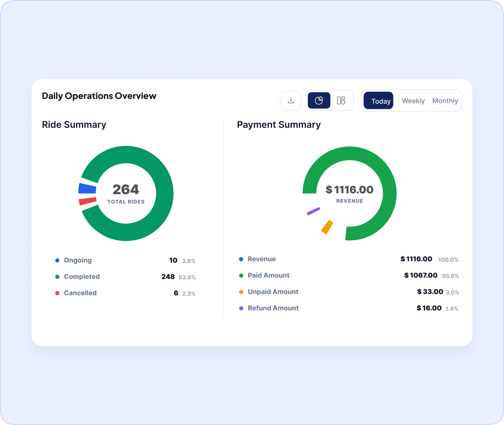Click the Refund Amount legend label
Image resolution: width=504 pixels, height=425 pixels.
pyautogui.click(x=273, y=308)
